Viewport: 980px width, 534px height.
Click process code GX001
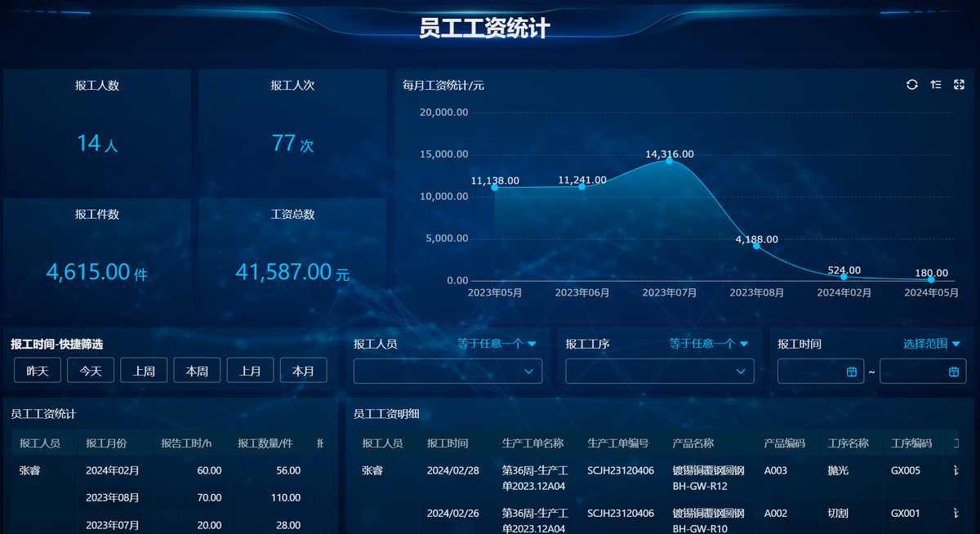pyautogui.click(x=906, y=513)
